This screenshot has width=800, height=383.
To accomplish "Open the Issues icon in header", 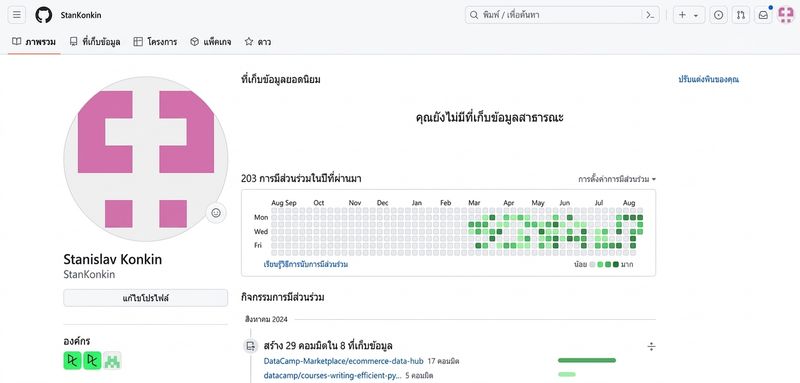I will [x=718, y=15].
